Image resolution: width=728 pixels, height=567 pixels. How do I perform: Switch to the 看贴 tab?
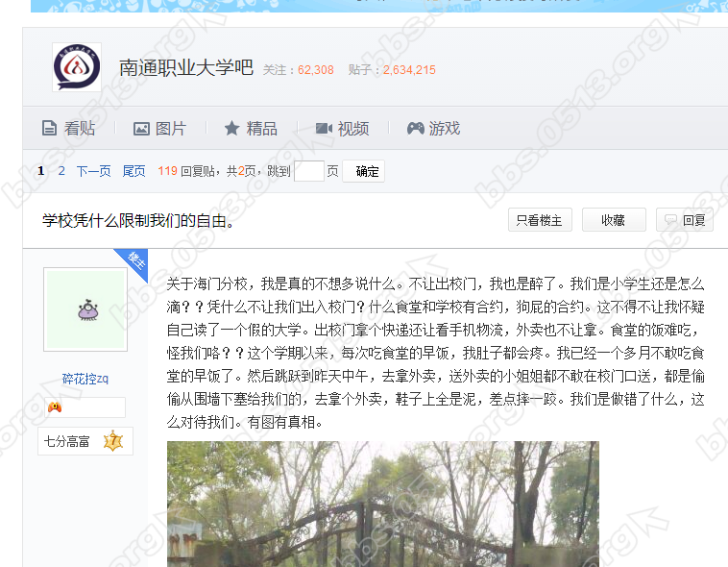[x=68, y=128]
